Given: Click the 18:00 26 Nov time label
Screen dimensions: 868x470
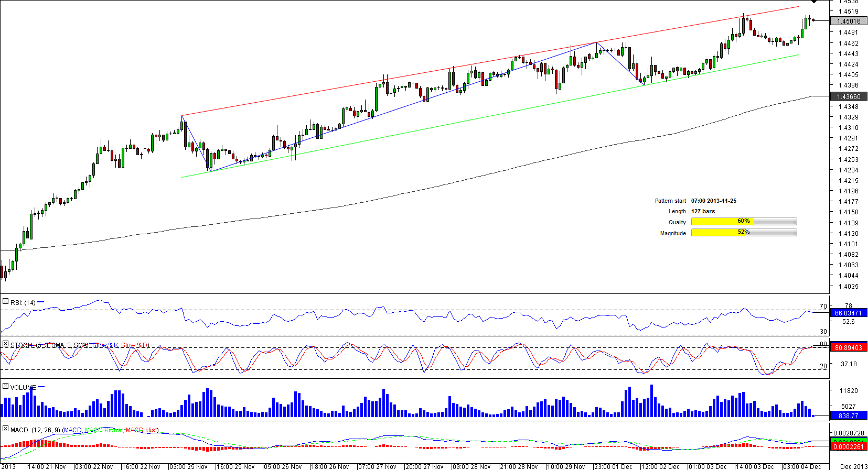Looking at the screenshot, I should (x=330, y=467).
